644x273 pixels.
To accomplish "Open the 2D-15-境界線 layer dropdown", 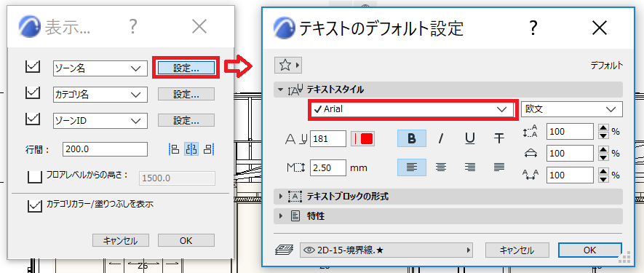I will [x=386, y=250].
